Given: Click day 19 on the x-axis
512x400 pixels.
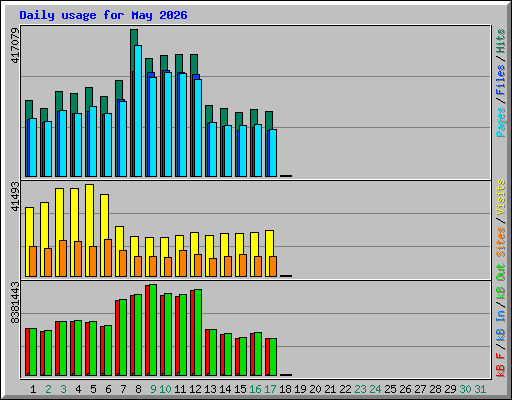Looking at the screenshot, I should pos(300,389).
